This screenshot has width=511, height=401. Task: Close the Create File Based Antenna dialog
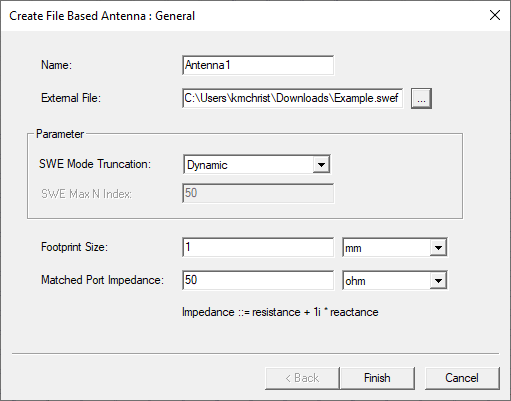[495, 15]
